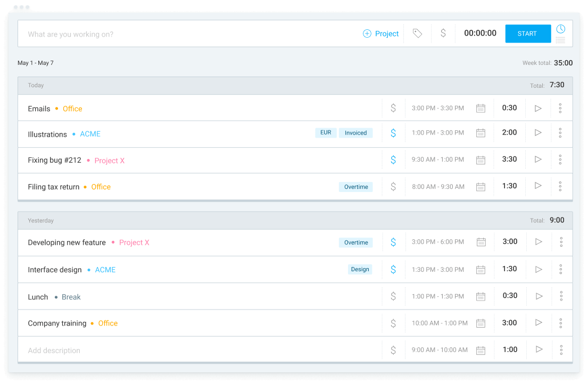The width and height of the screenshot is (588, 384).
Task: Toggle billable for the Lunch entry
Action: 393,296
